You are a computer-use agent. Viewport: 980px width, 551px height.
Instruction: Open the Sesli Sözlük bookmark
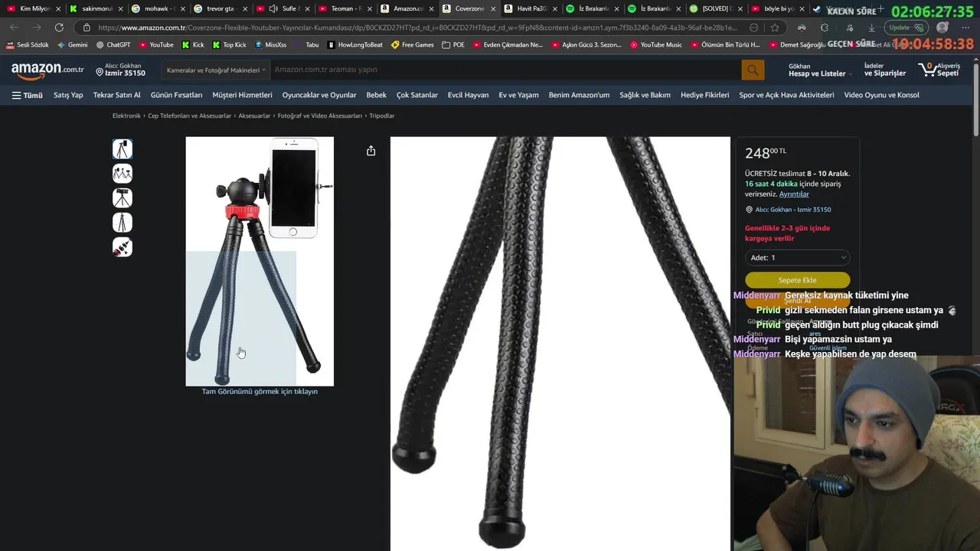(28, 45)
